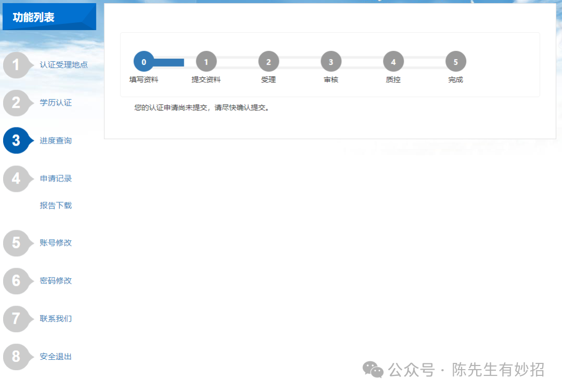562x392 pixels.
Task: Select the 填写资料 progress step circle
Action: [x=144, y=61]
